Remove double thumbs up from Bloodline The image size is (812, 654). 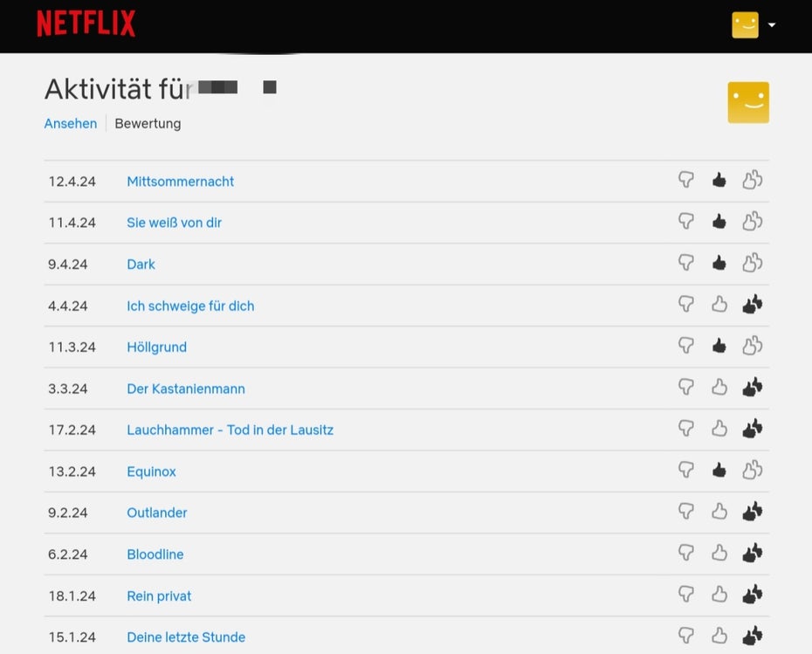[753, 553]
